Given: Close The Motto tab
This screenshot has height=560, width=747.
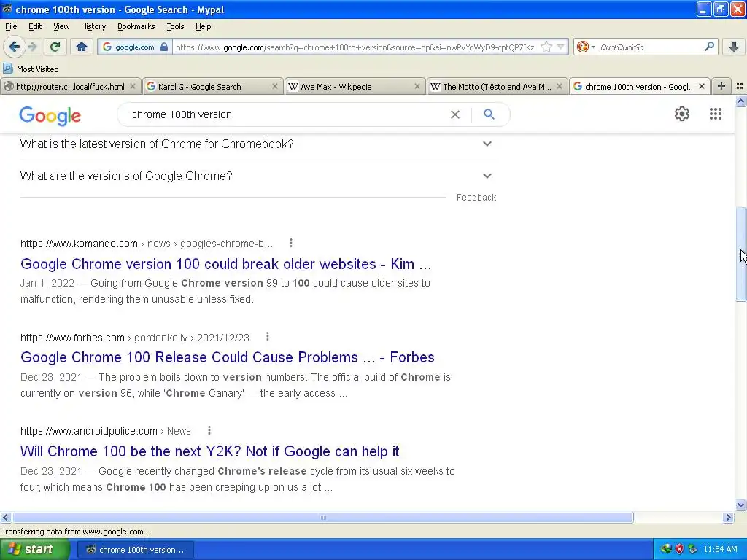Looking at the screenshot, I should click(x=560, y=86).
